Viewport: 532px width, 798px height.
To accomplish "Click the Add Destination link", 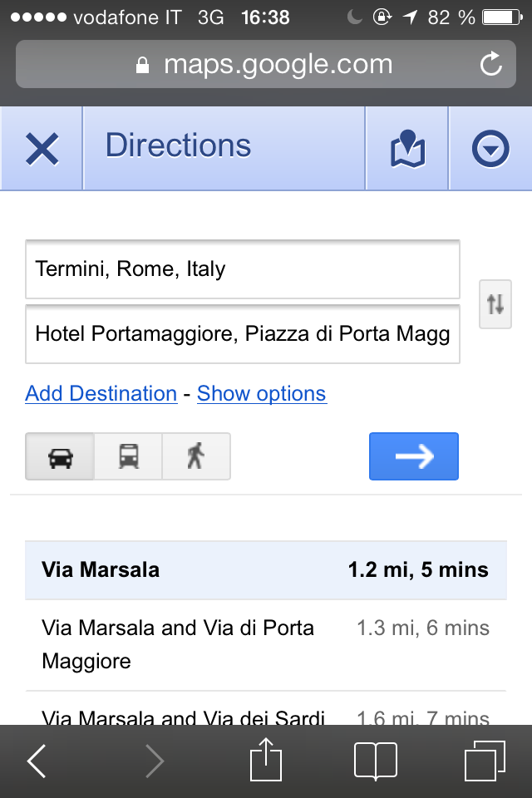I will pos(101,393).
